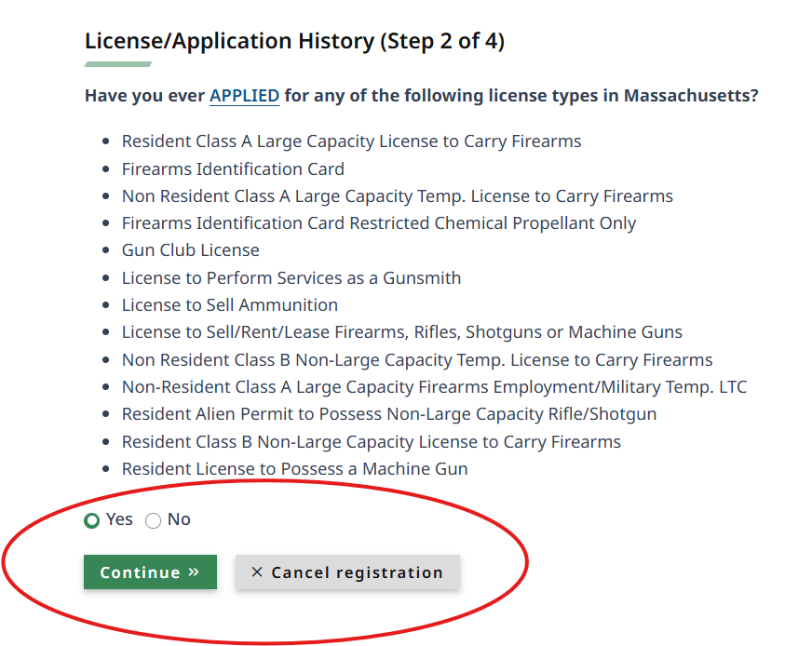Click the Non Resident Class B Temp. License item
The height and width of the screenshot is (646, 812).
click(x=416, y=360)
